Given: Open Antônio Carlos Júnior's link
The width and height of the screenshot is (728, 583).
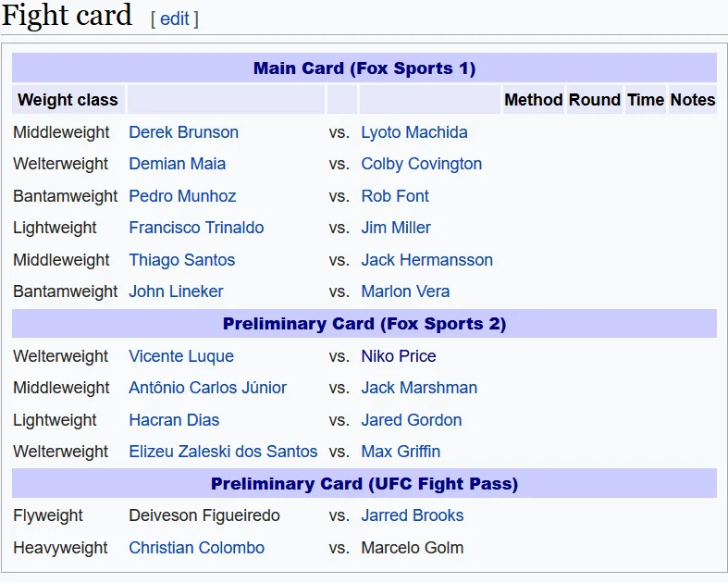Looking at the screenshot, I should [x=207, y=388].
